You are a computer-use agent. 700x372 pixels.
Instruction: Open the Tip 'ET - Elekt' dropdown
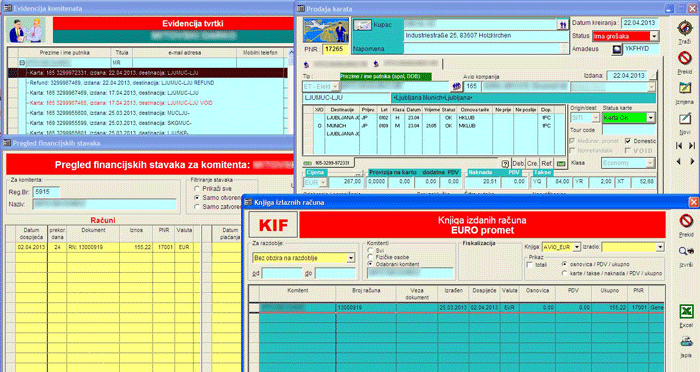[335, 86]
